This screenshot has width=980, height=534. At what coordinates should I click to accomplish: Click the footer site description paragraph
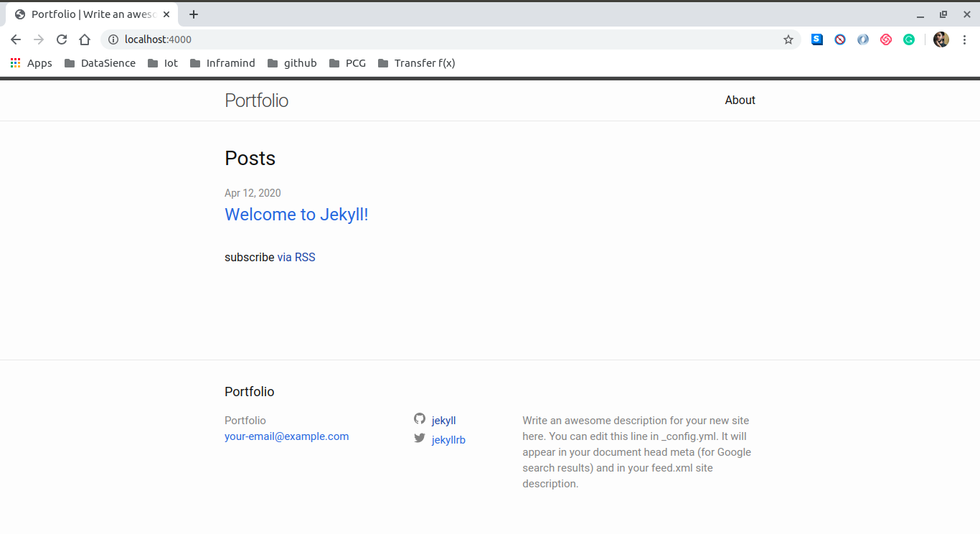click(638, 452)
